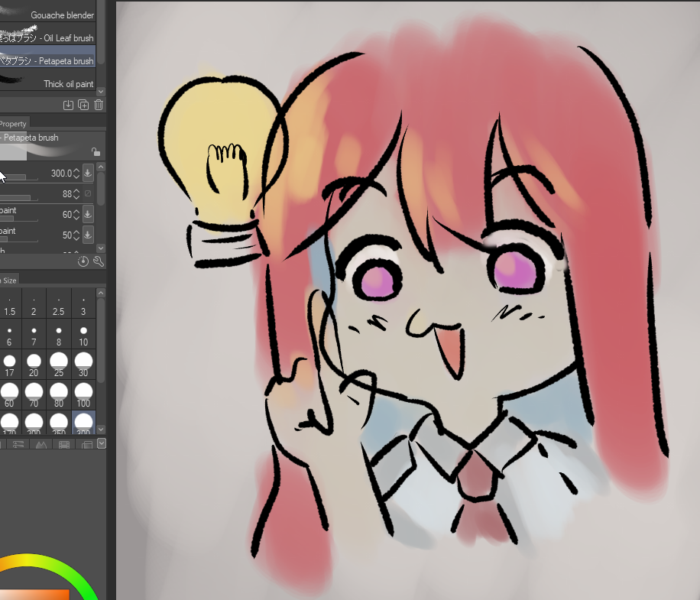Click the brush size panel scrollbar thumb
The image size is (700, 600).
pyautogui.click(x=101, y=340)
